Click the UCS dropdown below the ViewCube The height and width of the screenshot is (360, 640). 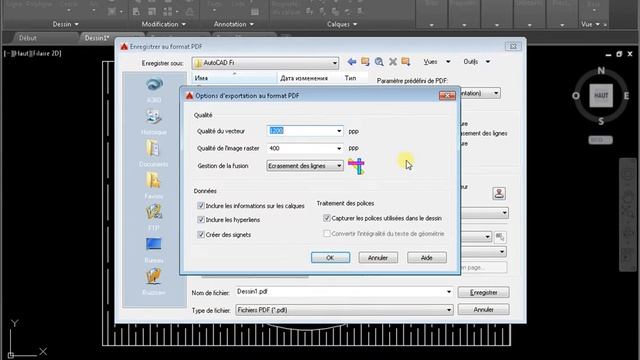click(600, 140)
